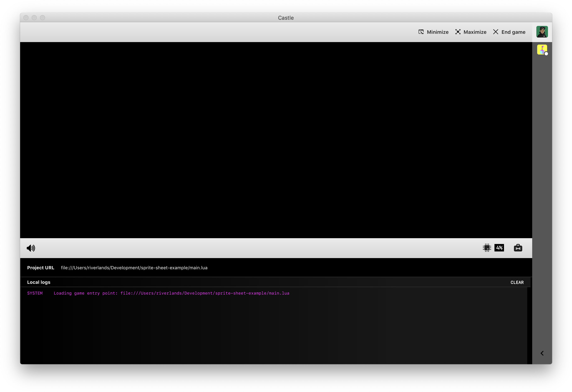This screenshot has width=572, height=392.
Task: Click the Project URL label
Action: click(41, 268)
